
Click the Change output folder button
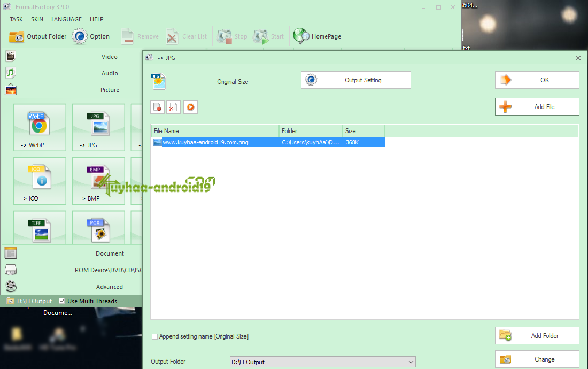coord(537,359)
